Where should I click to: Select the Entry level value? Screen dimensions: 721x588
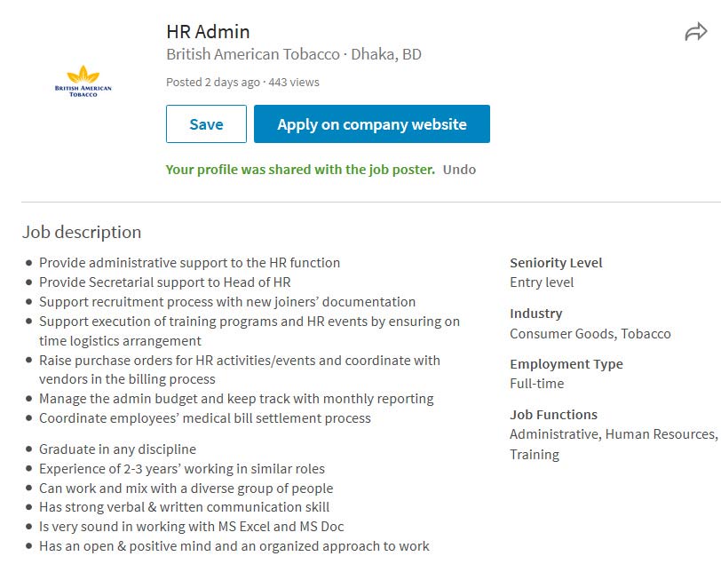click(x=542, y=282)
